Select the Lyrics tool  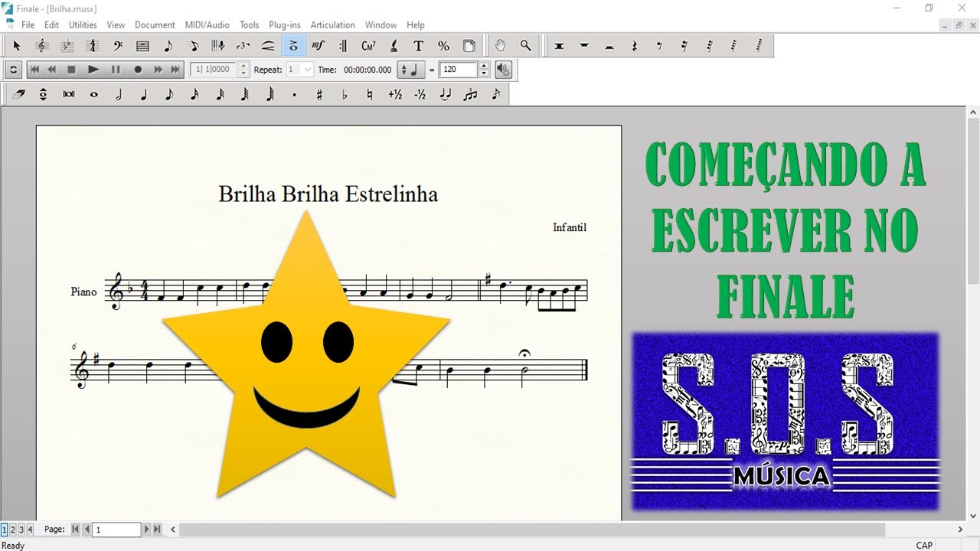[394, 46]
